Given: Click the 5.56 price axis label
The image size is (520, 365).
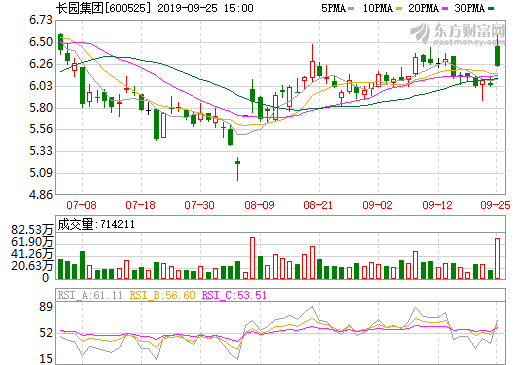Looking at the screenshot, I should [x=41, y=129].
